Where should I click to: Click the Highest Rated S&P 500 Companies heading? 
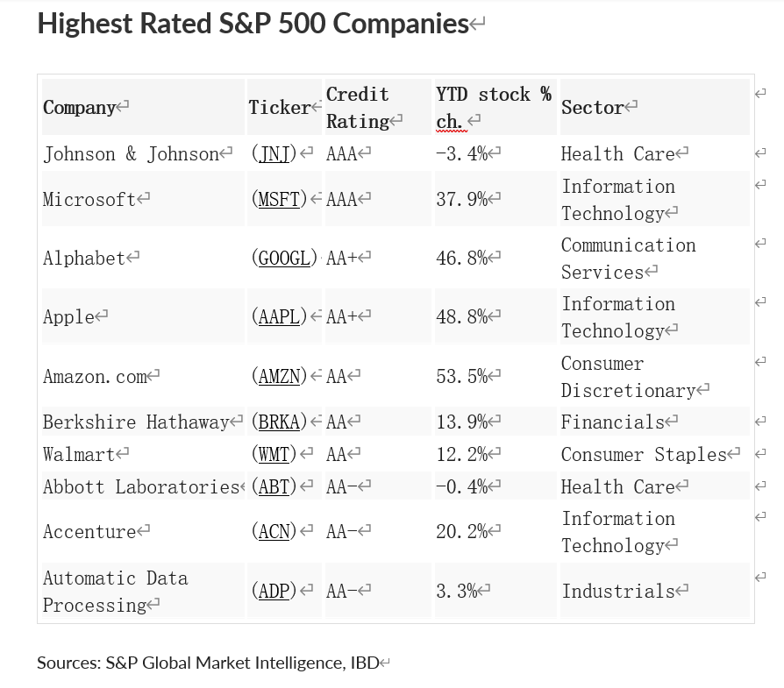tap(253, 24)
